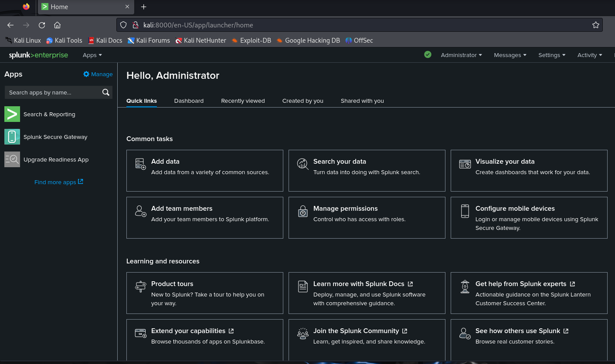Click the splunk>enterprise logo

pyautogui.click(x=38, y=55)
